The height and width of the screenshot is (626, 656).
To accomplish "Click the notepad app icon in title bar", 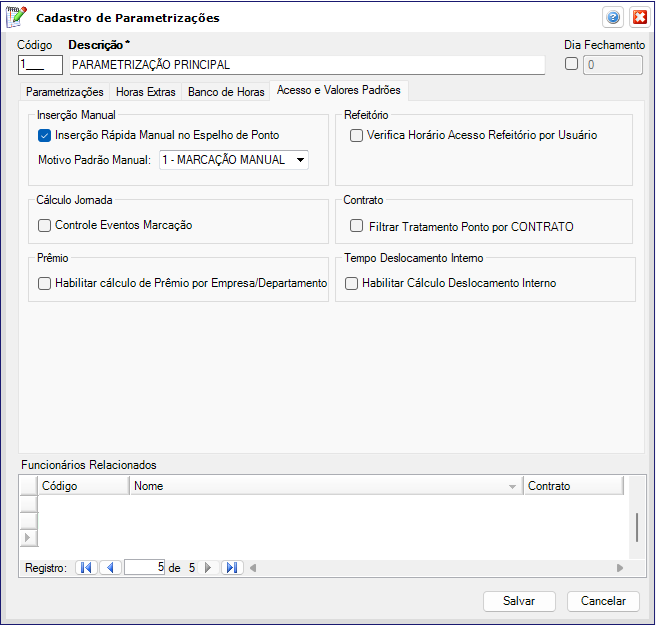I will (17, 17).
